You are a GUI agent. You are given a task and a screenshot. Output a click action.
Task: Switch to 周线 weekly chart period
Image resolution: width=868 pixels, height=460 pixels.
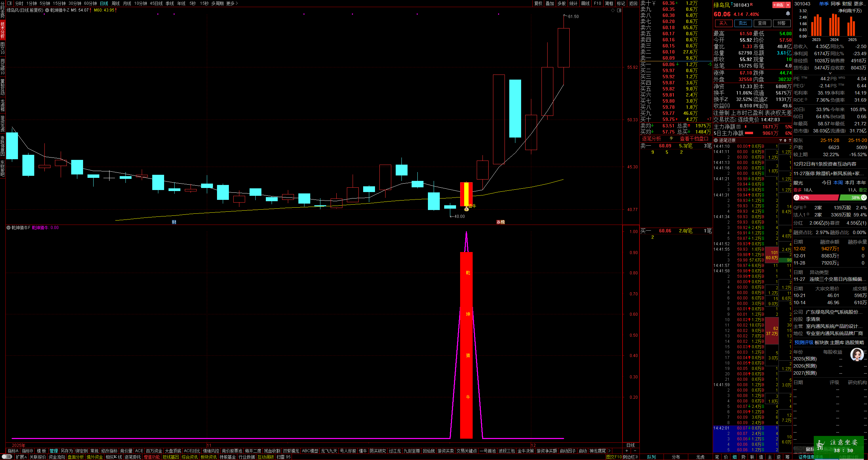tap(116, 3)
